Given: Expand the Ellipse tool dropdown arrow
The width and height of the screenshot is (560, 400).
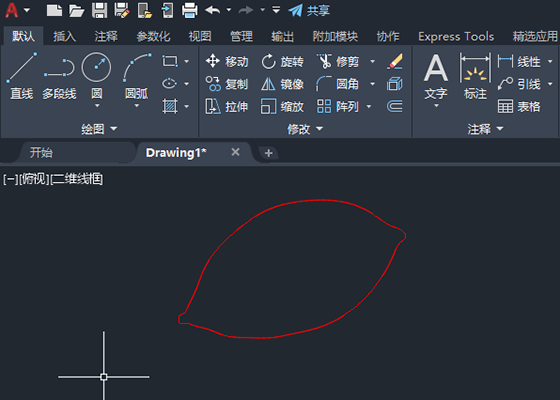Looking at the screenshot, I should tap(186, 84).
